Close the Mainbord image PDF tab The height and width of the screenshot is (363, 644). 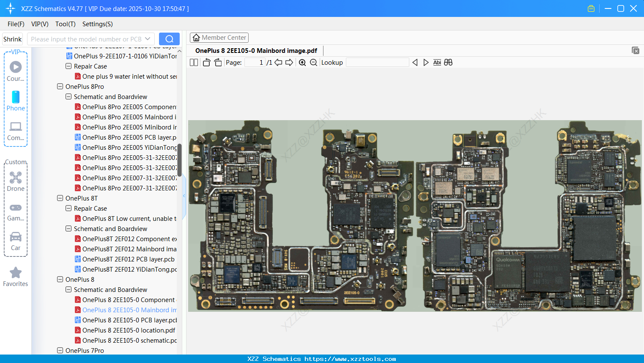pyautogui.click(x=636, y=50)
